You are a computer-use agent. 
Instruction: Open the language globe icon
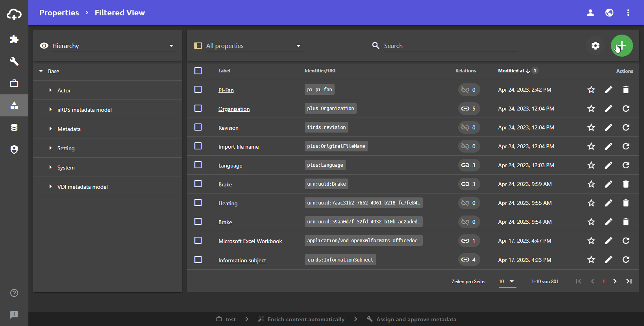(x=609, y=13)
